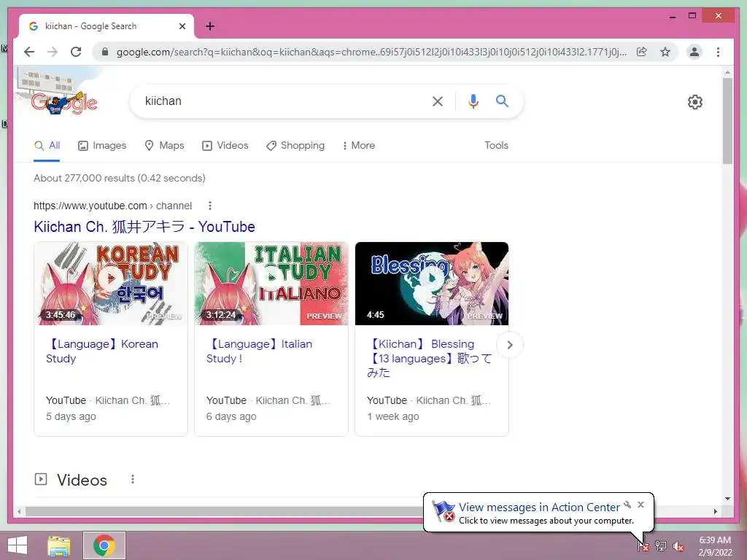Switch to the Maps results tab
The height and width of the screenshot is (560, 747).
(164, 146)
